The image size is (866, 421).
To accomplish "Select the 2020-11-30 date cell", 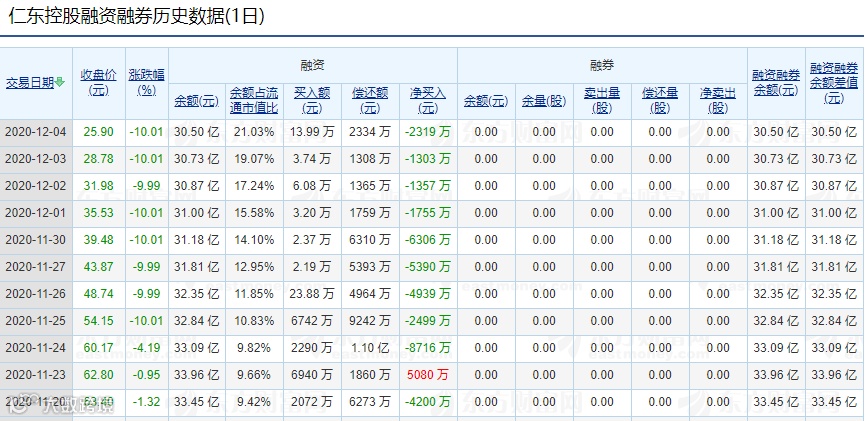I will pos(35,240).
